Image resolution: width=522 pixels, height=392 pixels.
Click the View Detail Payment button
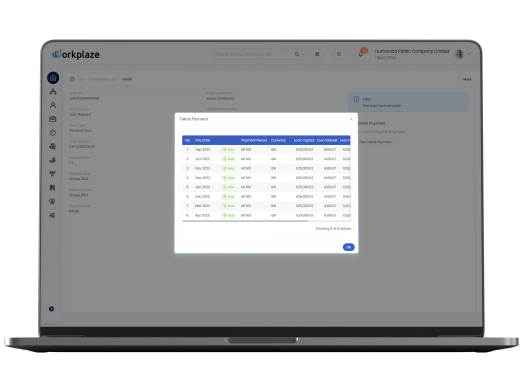click(376, 142)
